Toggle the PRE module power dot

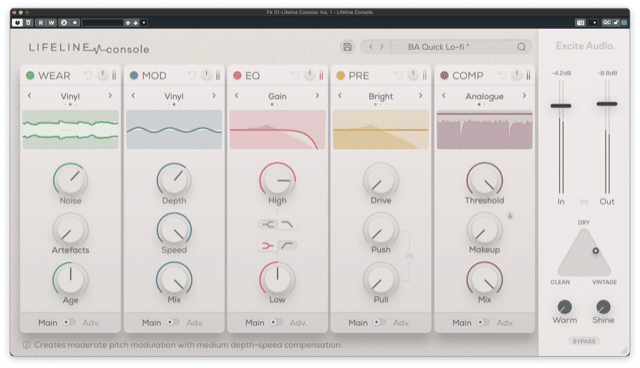(x=341, y=75)
